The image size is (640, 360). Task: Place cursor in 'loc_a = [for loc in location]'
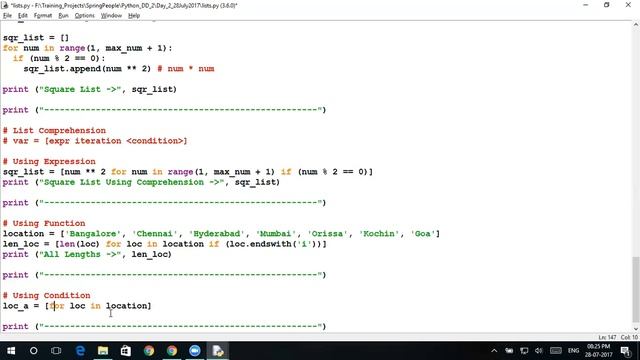(77, 306)
